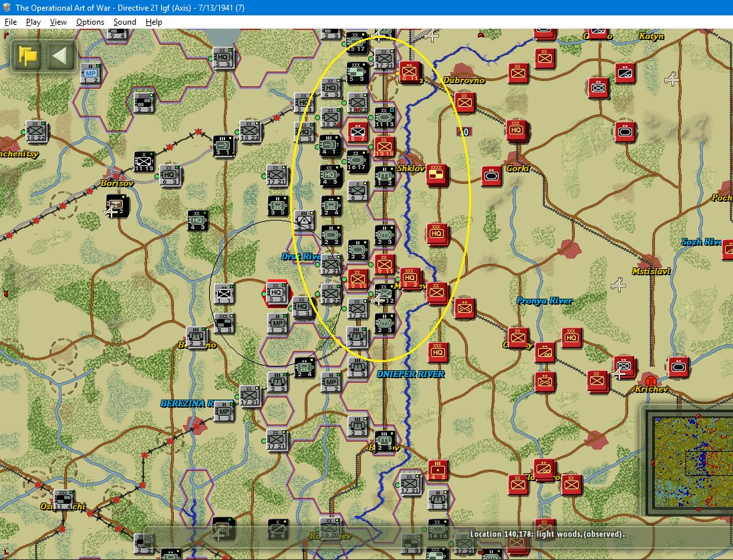Image resolution: width=733 pixels, height=560 pixels.
Task: Click the Location 140,178 status text
Action: point(547,534)
